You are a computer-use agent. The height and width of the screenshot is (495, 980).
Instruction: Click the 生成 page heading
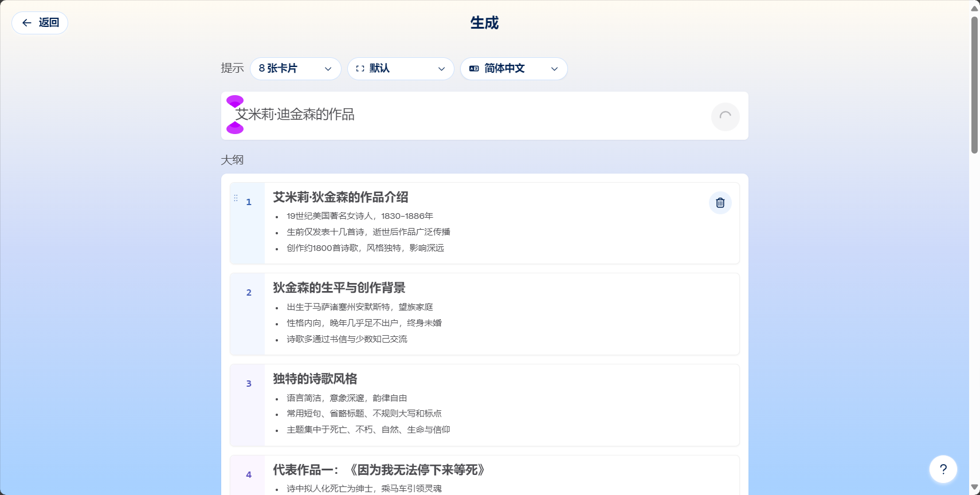485,23
